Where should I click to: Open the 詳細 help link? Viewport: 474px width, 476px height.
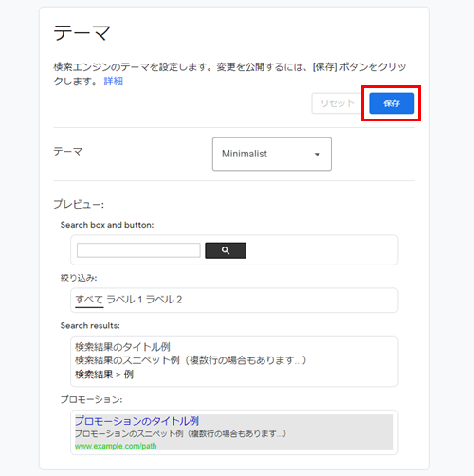tap(114, 82)
